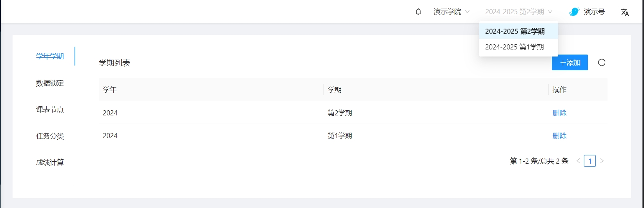644x208 pixels.
Task: Switch to the 任务分类 tab
Action: [x=50, y=136]
